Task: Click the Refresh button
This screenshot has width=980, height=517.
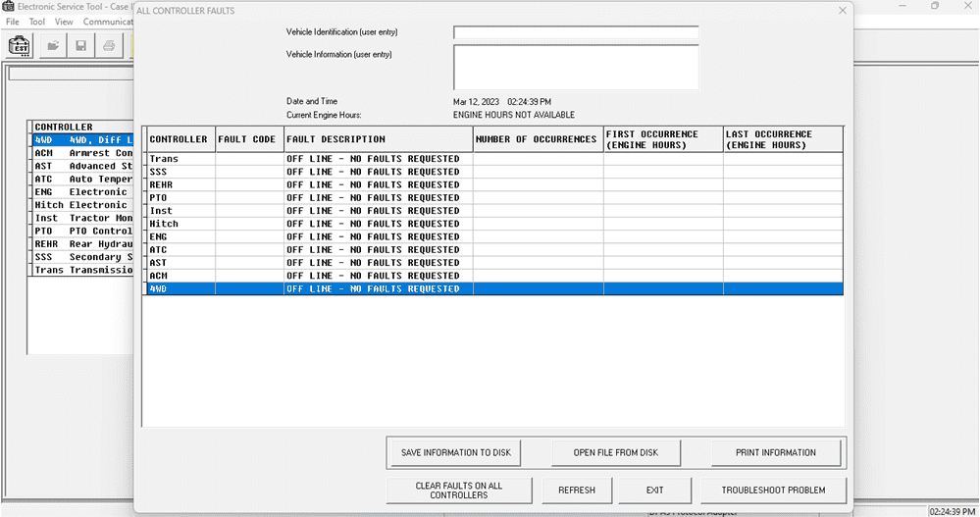Action: (576, 491)
